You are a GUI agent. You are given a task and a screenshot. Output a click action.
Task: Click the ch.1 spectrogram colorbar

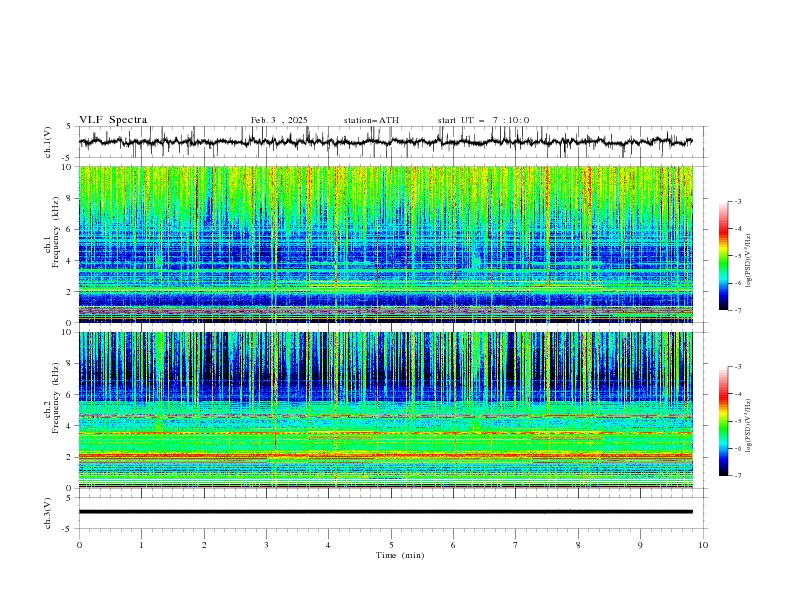(723, 256)
